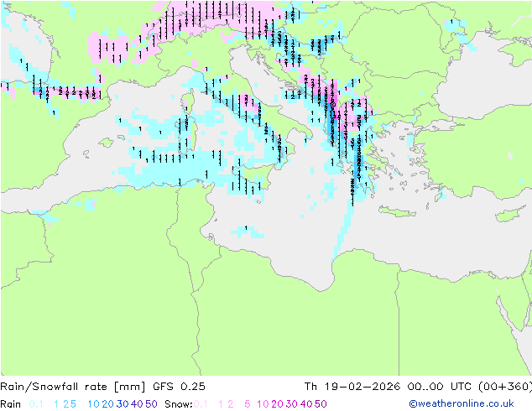Open the ©weatheronline.co.uk credit link
This screenshot has width=532, height=411.
pyautogui.click(x=462, y=404)
